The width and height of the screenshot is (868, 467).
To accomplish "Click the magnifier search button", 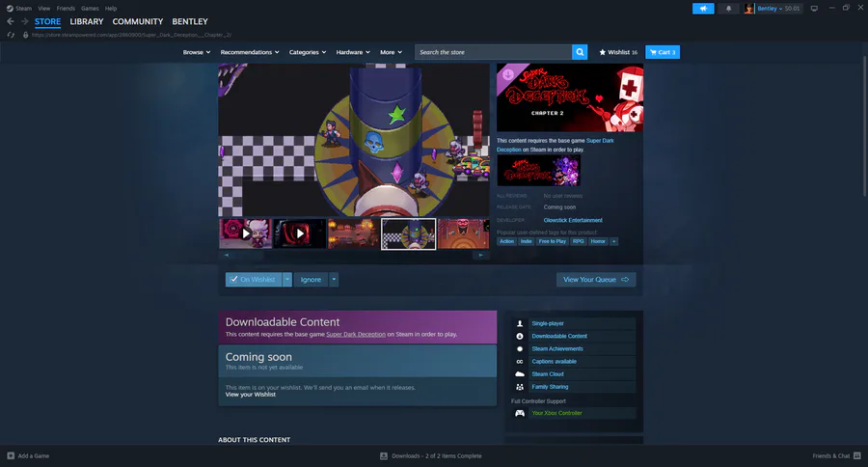I will pos(580,52).
